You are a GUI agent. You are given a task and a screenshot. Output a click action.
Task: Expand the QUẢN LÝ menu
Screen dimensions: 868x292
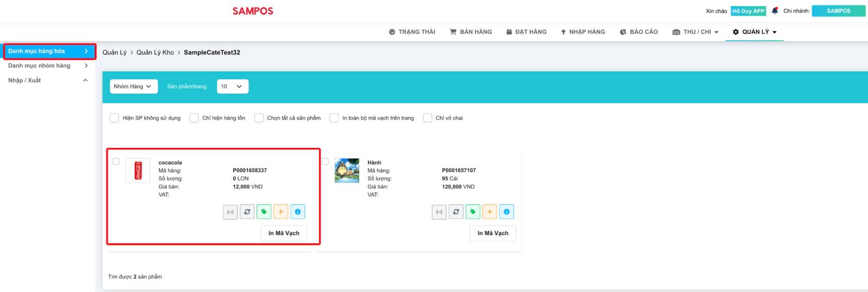(x=755, y=32)
